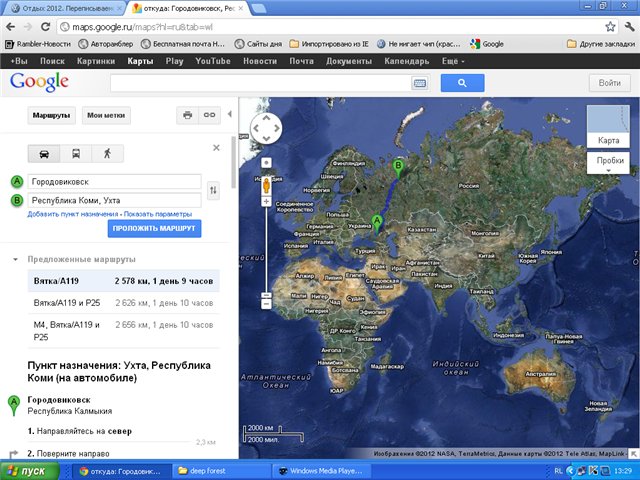This screenshot has width=640, height=480.
Task: Click the Войти sign-in button
Action: click(x=609, y=83)
